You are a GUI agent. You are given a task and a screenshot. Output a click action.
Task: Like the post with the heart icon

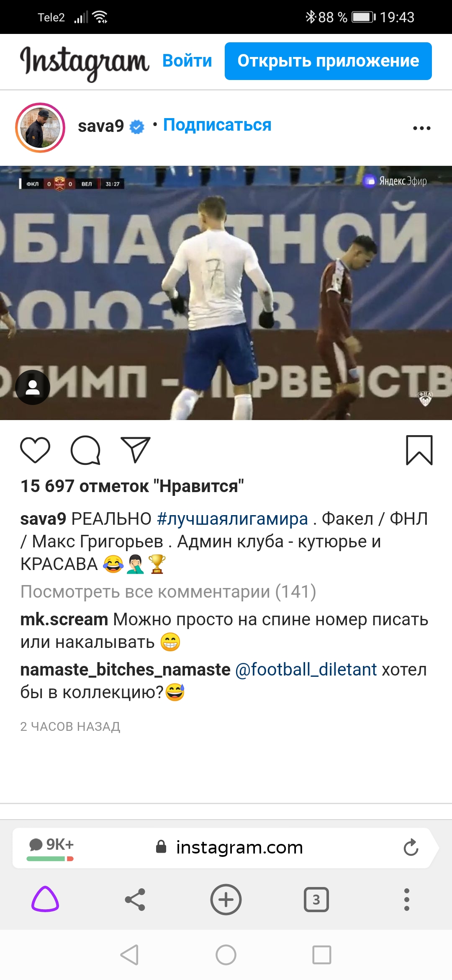[x=35, y=450]
